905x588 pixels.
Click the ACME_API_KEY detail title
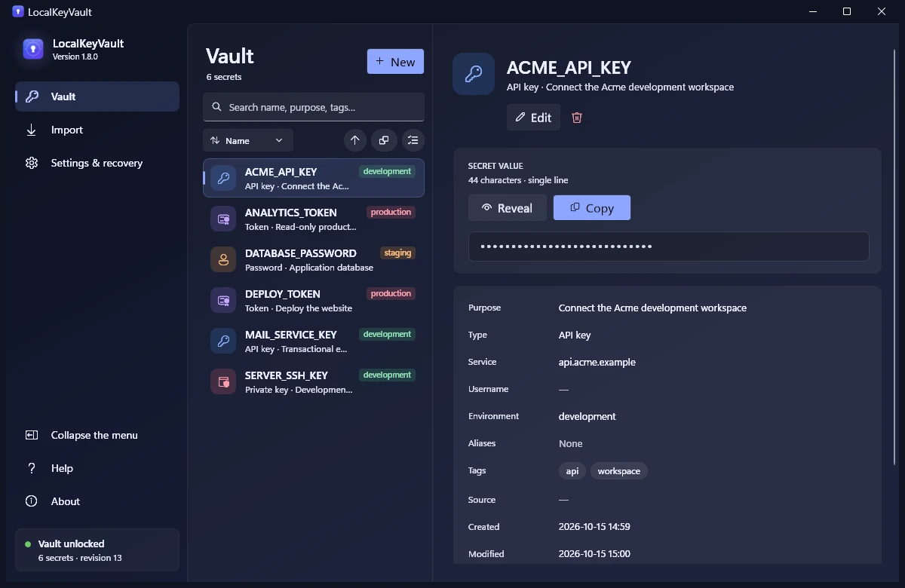(x=569, y=68)
